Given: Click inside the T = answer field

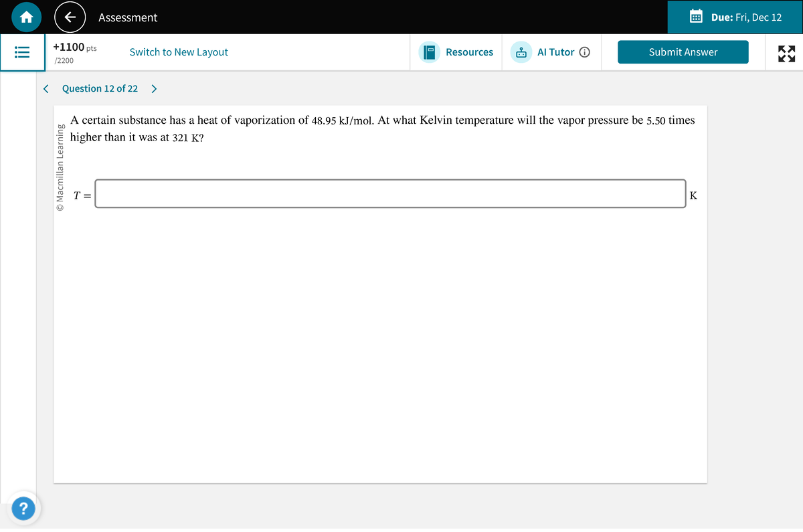Looking at the screenshot, I should (391, 193).
